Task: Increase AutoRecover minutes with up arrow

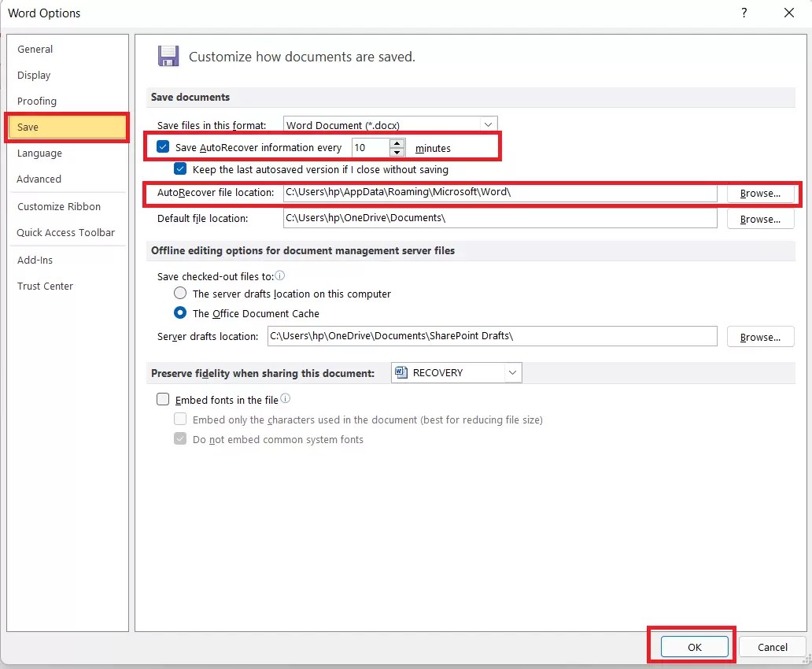Action: 397,142
